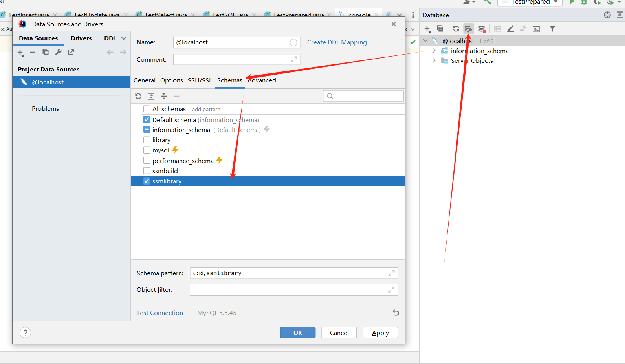This screenshot has height=364, width=625.
Task: Click the add pattern link
Action: (x=206, y=109)
